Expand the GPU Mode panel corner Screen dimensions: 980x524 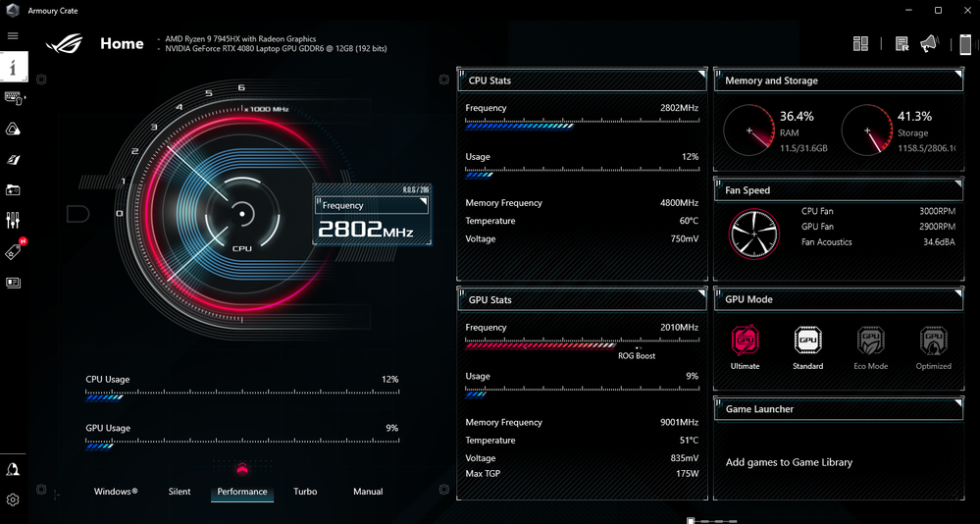point(958,293)
